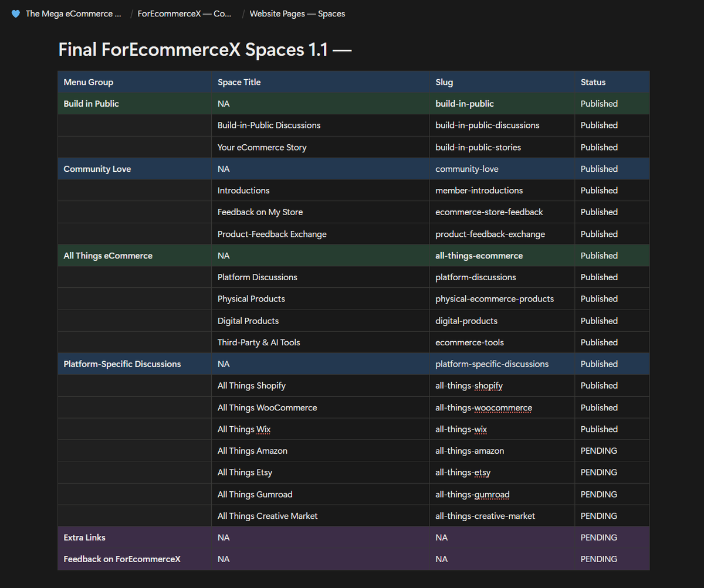Click PENDING status in All Things Amazon row
This screenshot has height=588, width=704.
612,451
